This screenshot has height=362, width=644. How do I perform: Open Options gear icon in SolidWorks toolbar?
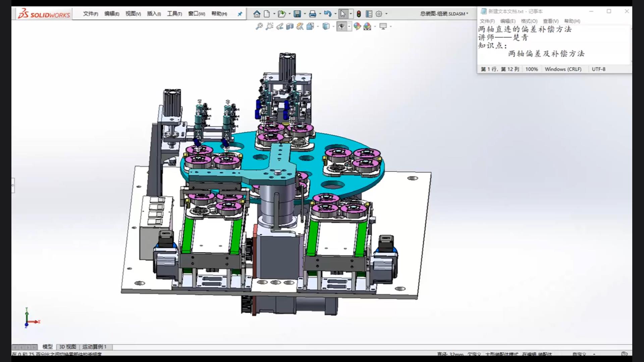point(379,14)
